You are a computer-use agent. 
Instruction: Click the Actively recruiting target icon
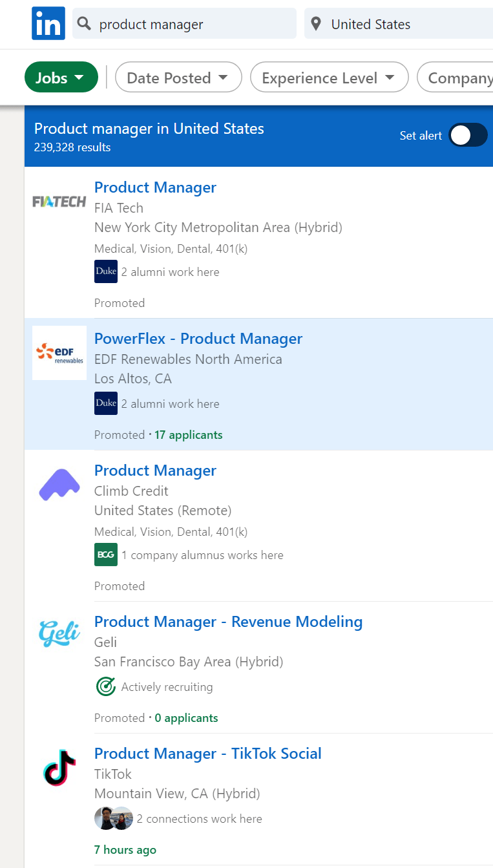(106, 686)
